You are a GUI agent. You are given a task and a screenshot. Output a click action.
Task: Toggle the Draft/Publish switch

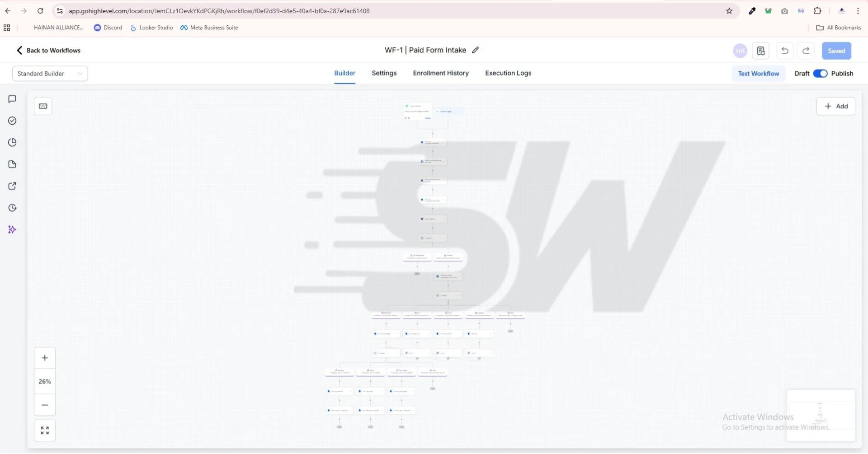point(820,74)
